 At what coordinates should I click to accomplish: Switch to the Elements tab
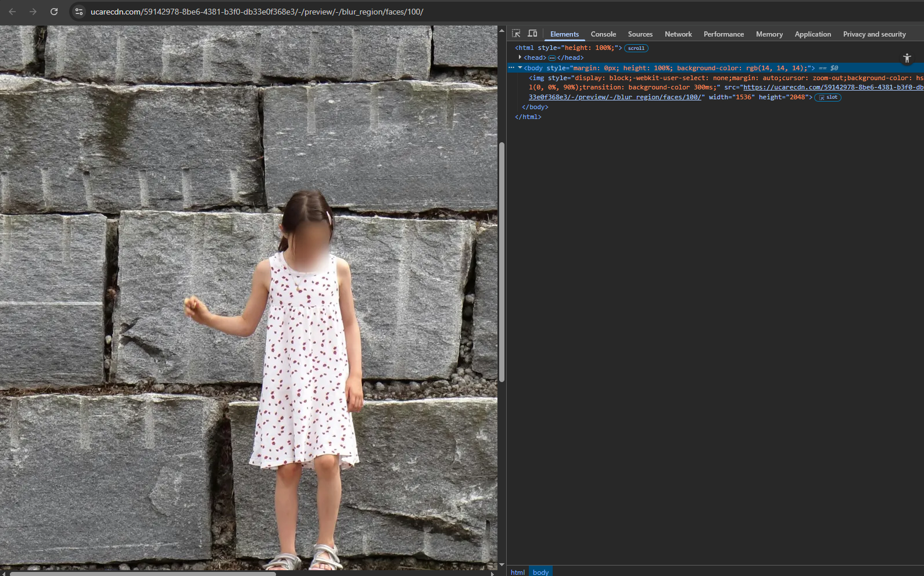pyautogui.click(x=564, y=34)
